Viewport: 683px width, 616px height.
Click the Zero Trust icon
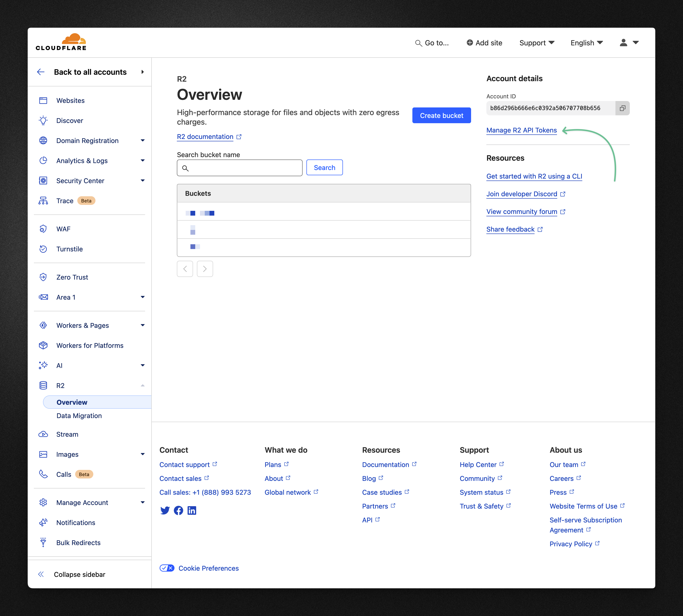click(x=43, y=277)
